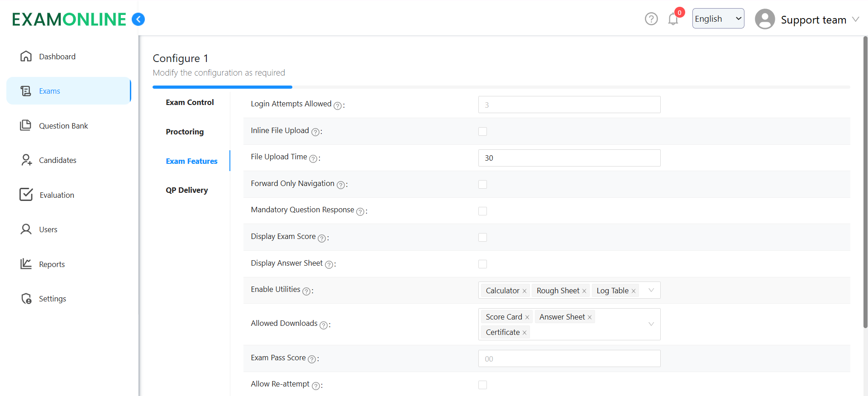
Task: Click the Dashboard home icon
Action: click(x=26, y=56)
